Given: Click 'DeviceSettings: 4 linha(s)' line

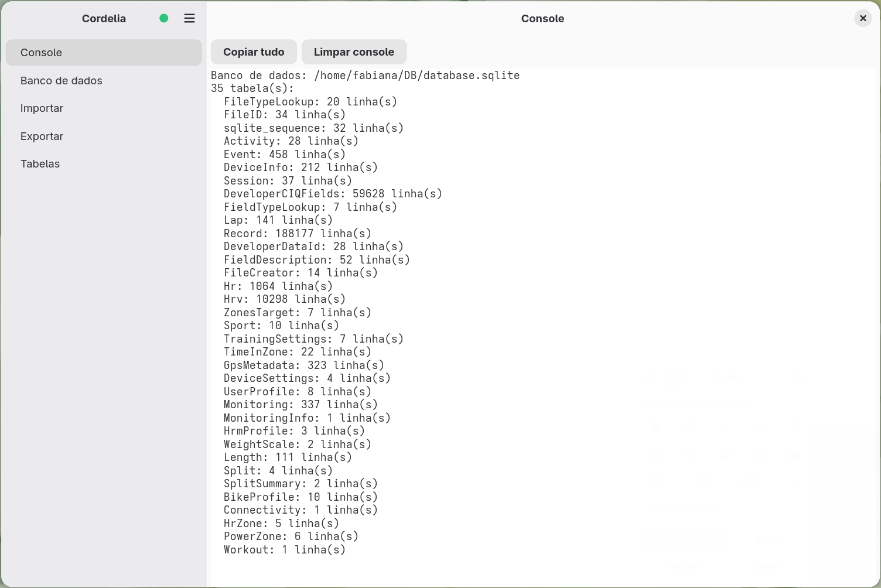Looking at the screenshot, I should tap(307, 378).
